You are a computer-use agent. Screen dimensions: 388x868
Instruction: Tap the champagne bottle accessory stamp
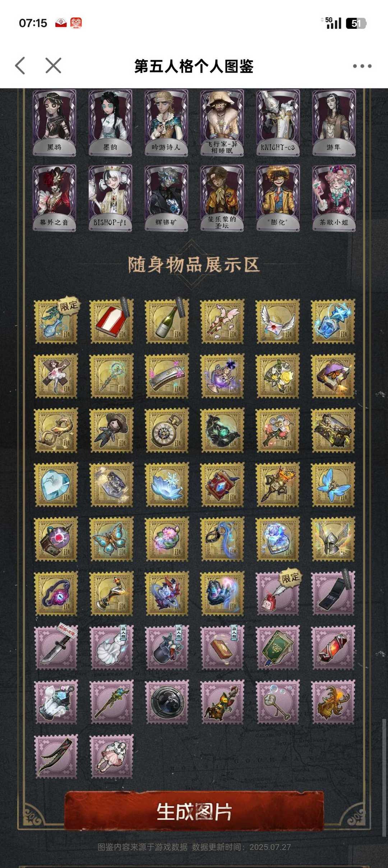coord(166,321)
